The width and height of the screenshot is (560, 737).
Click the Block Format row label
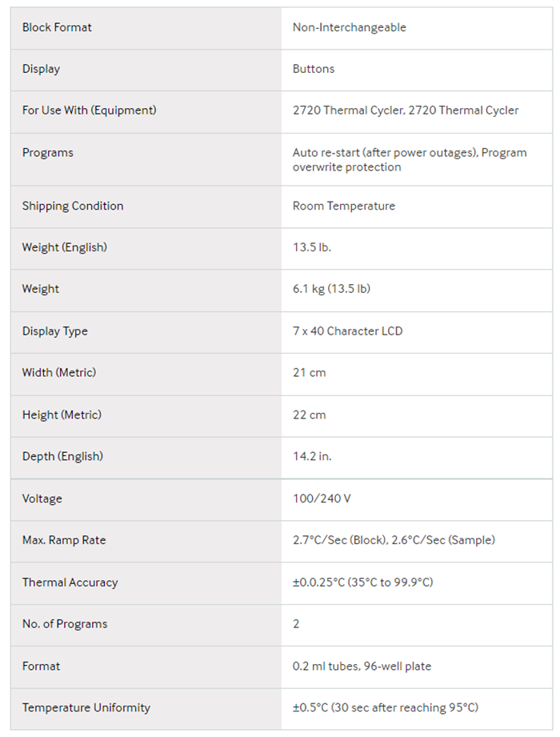[x=57, y=27]
